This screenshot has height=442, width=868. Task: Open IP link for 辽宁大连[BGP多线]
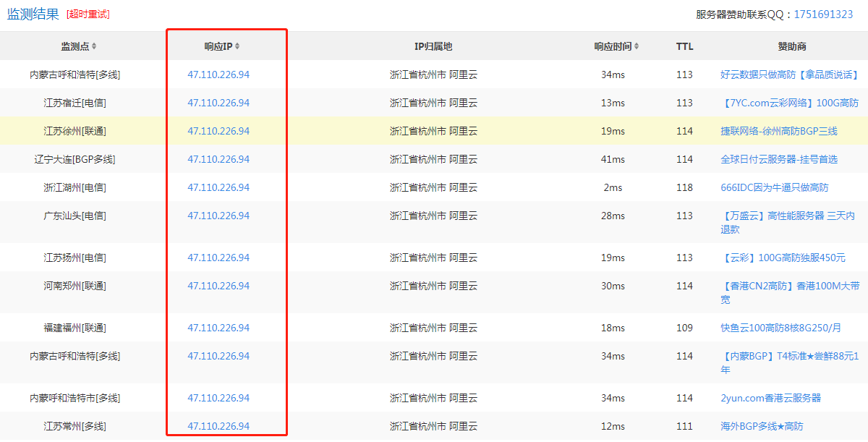click(218, 159)
